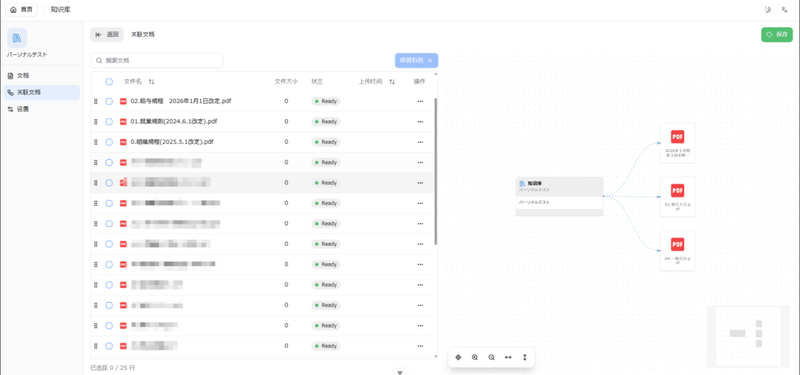Click the magnifier icon in search box
The image size is (800, 375).
point(99,60)
